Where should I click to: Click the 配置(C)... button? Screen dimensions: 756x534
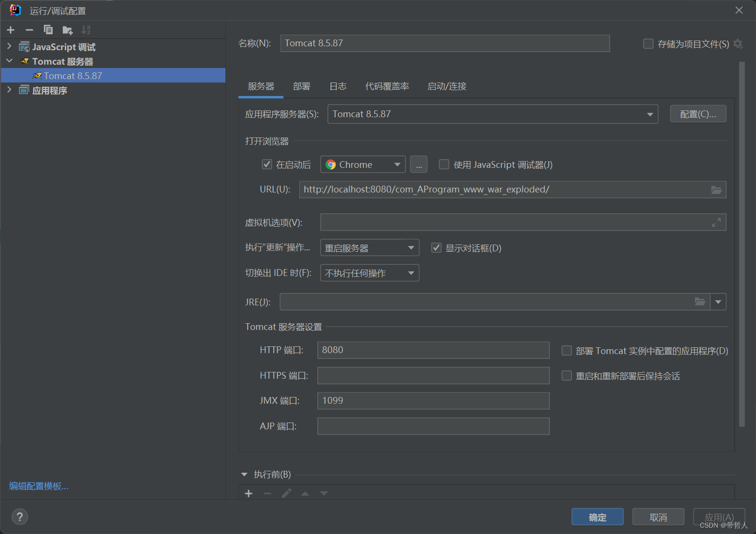coord(698,114)
